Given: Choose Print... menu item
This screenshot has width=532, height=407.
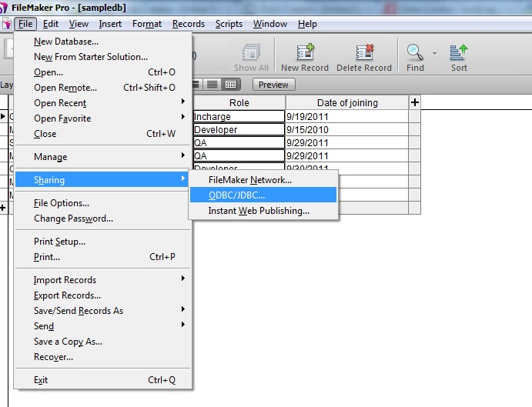Looking at the screenshot, I should 103,257.
